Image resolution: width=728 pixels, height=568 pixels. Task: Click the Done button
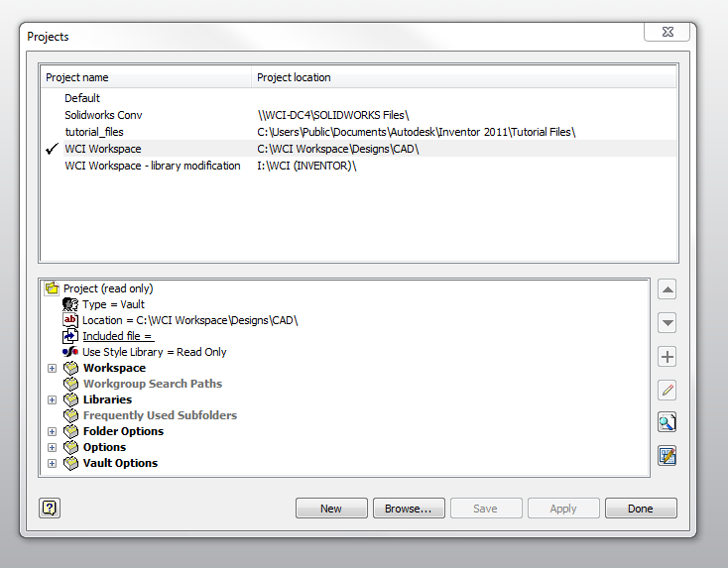[x=641, y=509]
